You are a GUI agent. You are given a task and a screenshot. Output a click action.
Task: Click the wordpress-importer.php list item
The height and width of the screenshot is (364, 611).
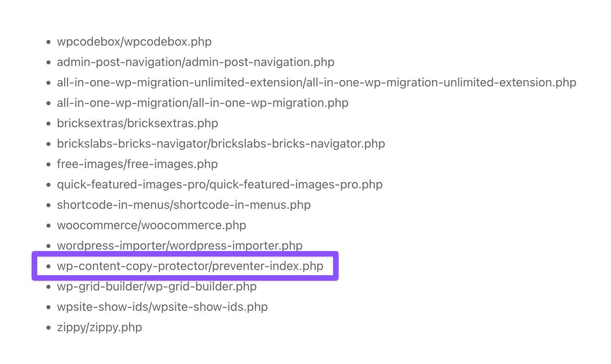click(180, 245)
